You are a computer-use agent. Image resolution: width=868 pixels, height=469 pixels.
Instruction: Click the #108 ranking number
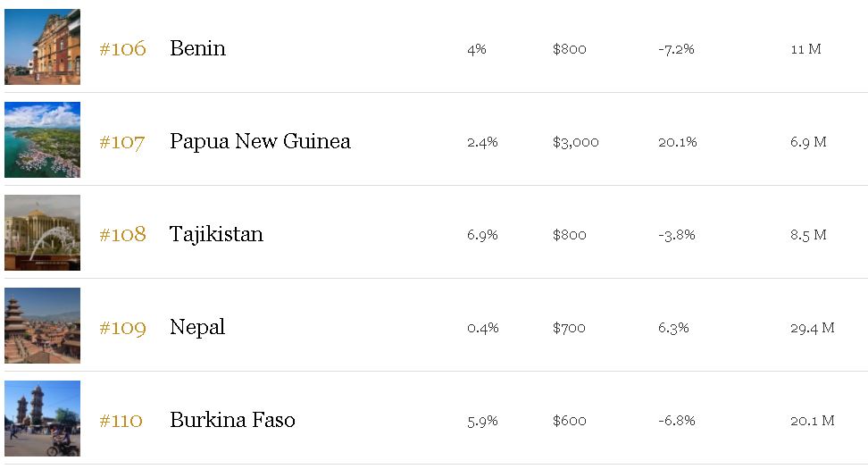[122, 234]
